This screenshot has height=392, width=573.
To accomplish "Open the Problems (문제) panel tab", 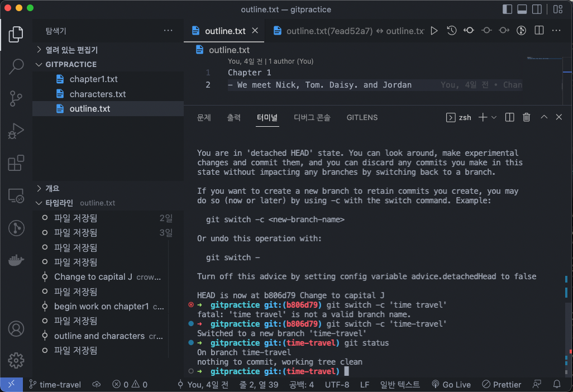I will coord(203,117).
